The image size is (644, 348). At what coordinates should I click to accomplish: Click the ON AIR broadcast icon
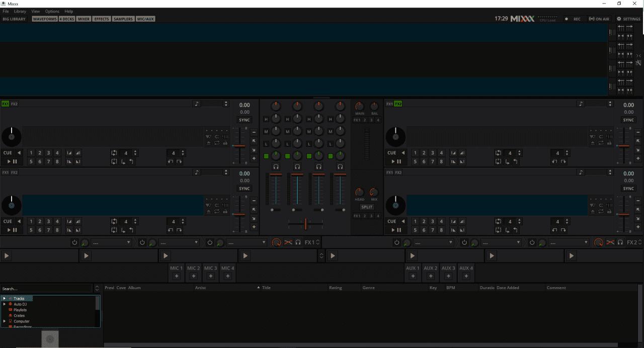point(599,19)
